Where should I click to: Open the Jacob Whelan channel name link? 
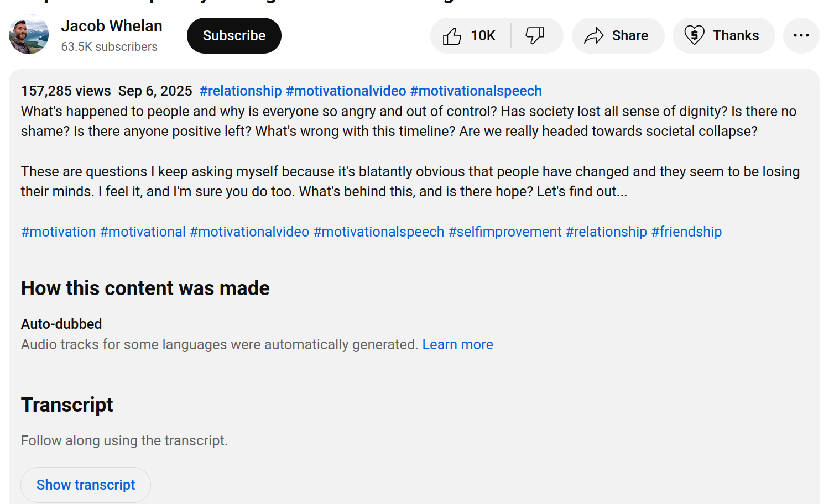[x=112, y=26]
